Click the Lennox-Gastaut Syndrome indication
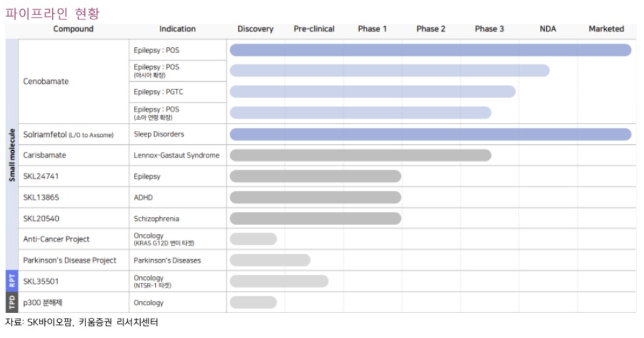The image size is (644, 338). [176, 155]
